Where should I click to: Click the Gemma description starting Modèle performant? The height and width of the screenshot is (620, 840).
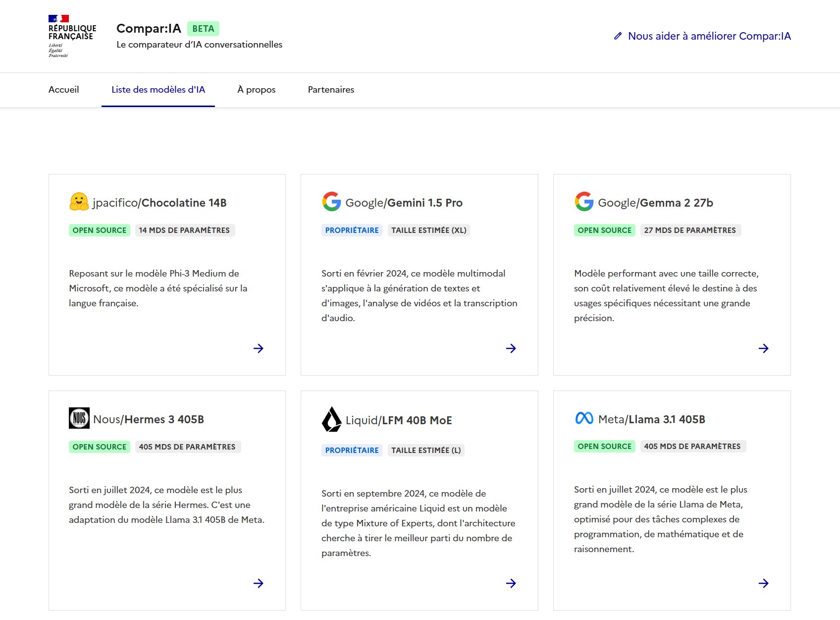[x=667, y=295]
